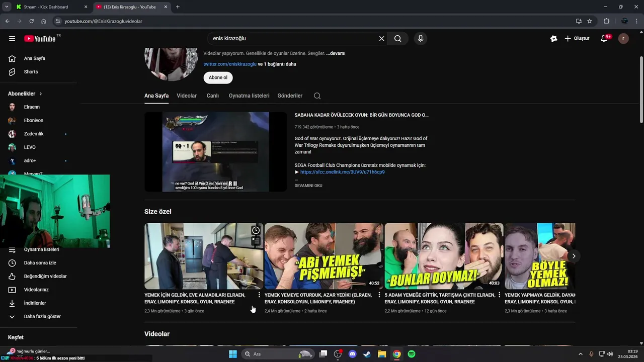The height and width of the screenshot is (362, 644).
Task: Select the Ana Sayfa channel tab
Action: (156, 96)
